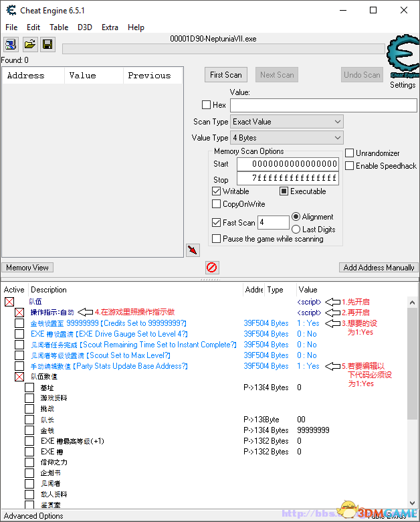Image resolution: width=420 pixels, height=522 pixels.
Task: Open Advanced Options
Action: 33,516
